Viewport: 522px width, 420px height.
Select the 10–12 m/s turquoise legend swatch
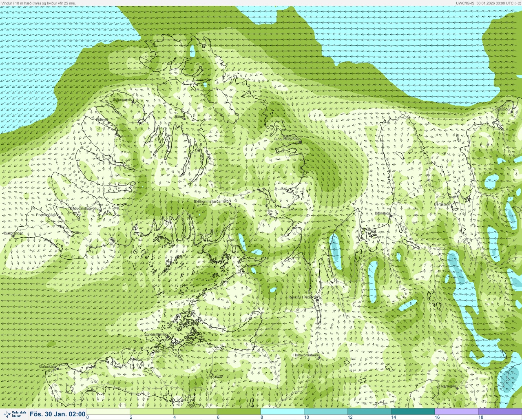click(x=326, y=411)
